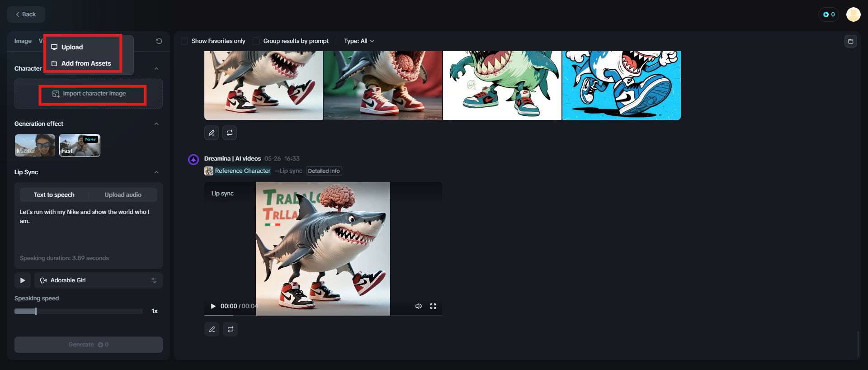This screenshot has height=370, width=868.
Task: Preview the Adorable Girl voice
Action: coord(23,280)
